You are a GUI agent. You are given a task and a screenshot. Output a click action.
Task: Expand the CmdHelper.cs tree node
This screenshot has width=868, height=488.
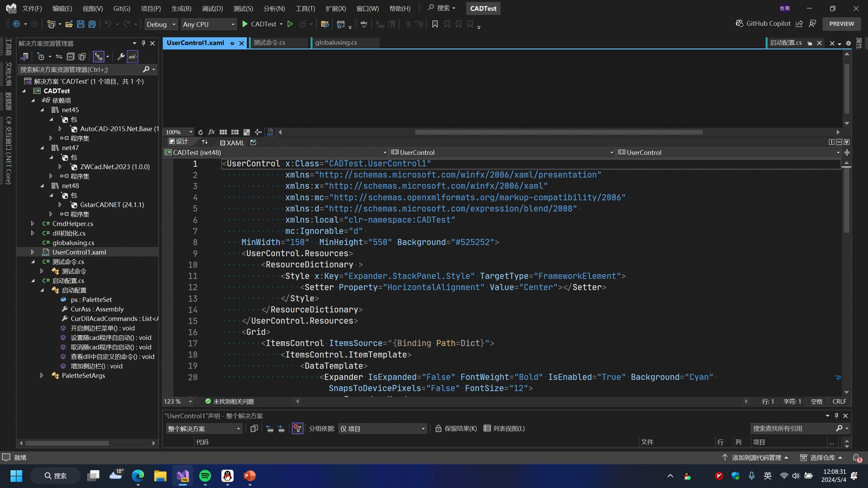(x=33, y=224)
